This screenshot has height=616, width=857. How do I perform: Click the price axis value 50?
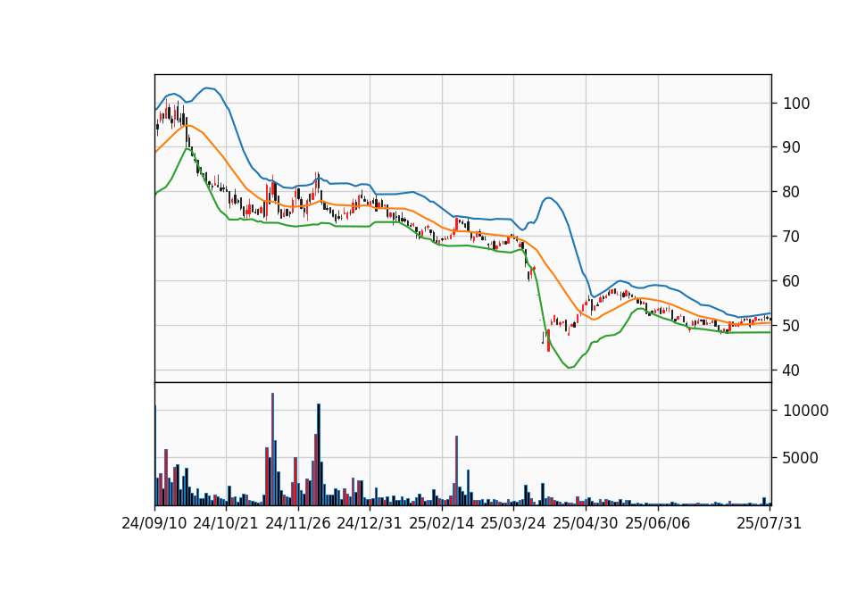click(x=792, y=326)
